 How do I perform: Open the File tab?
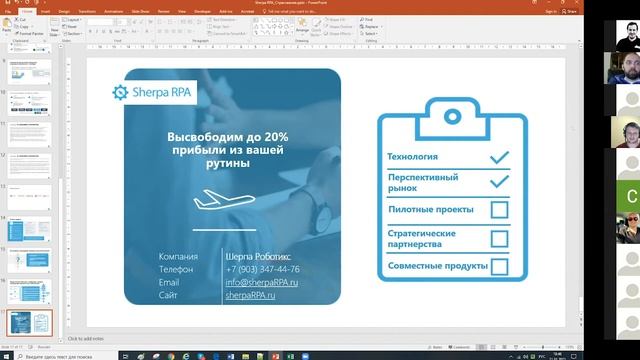point(8,11)
